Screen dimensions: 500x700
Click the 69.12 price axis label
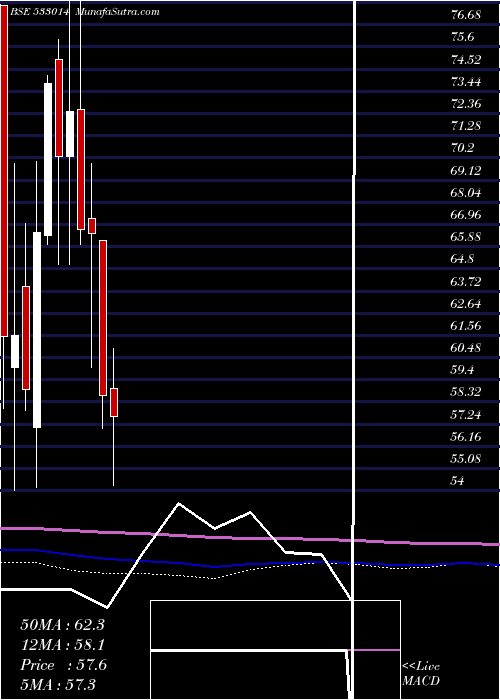coord(466,171)
